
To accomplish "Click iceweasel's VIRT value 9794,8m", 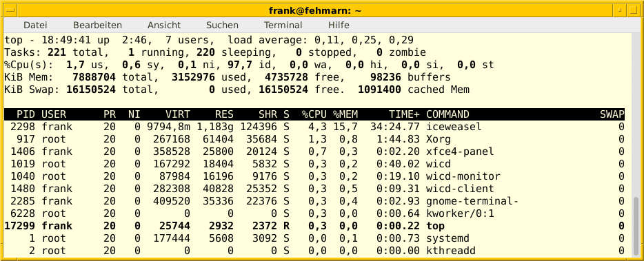I will pyautogui.click(x=168, y=127).
